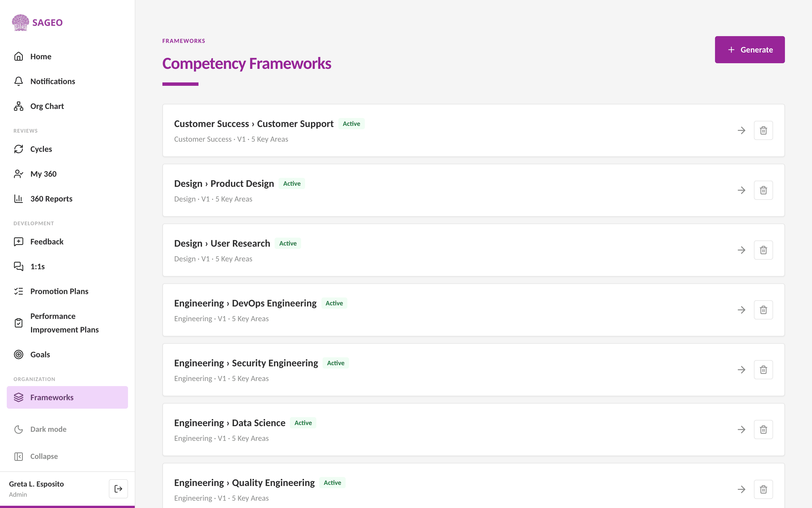Viewport: 812px width, 508px height.
Task: Delete the DevOps Engineering framework
Action: (x=763, y=310)
